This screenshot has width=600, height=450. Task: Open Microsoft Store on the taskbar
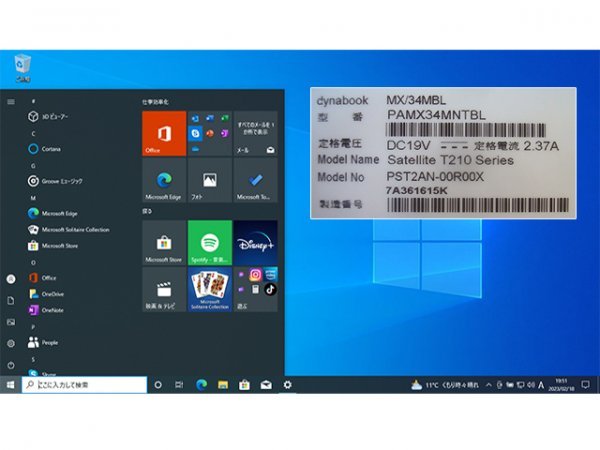[244, 385]
